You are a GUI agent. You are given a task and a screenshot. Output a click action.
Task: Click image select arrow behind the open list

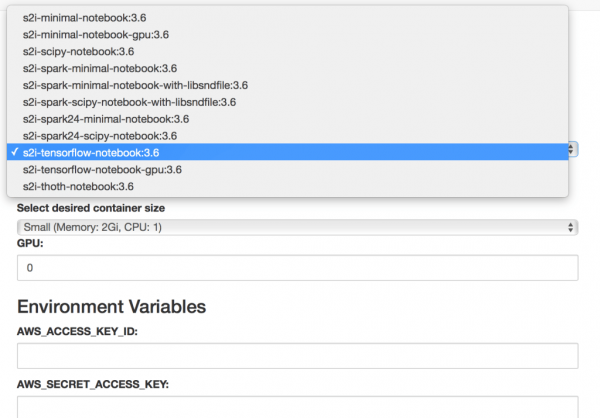[x=572, y=148]
